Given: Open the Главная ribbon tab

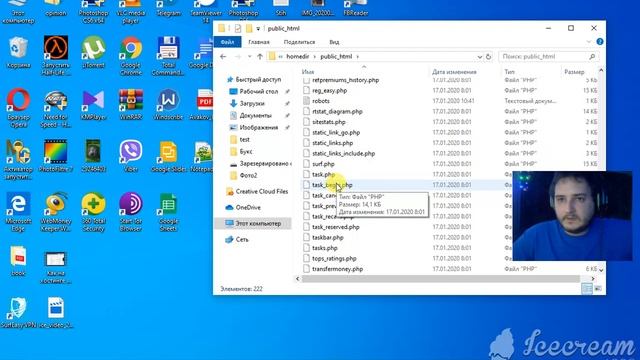Looking at the screenshot, I should tap(259, 42).
